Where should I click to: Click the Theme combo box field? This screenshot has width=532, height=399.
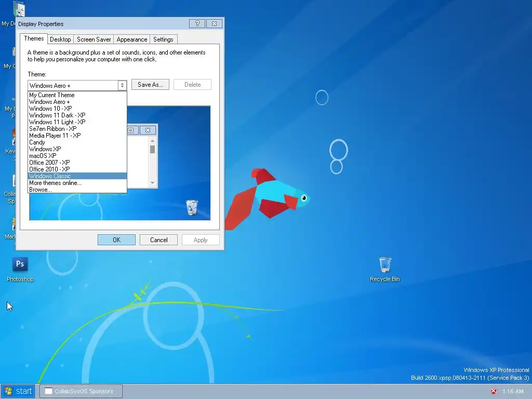pos(77,86)
